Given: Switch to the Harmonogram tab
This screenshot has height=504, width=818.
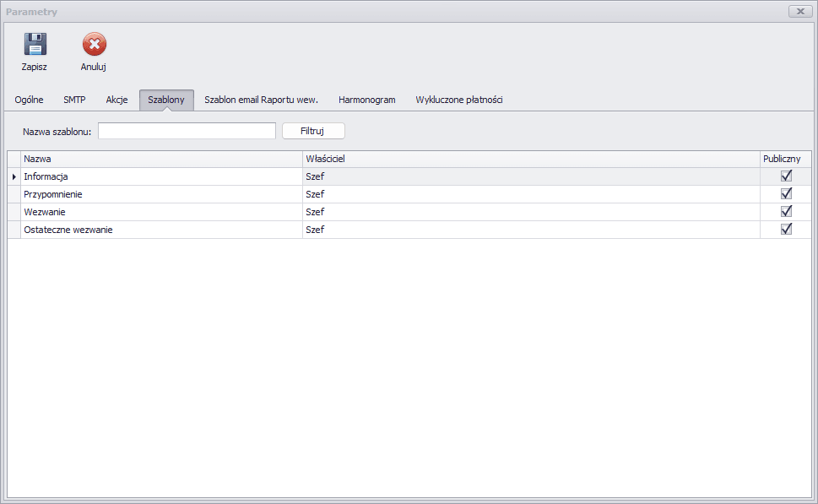Looking at the screenshot, I should (x=366, y=100).
